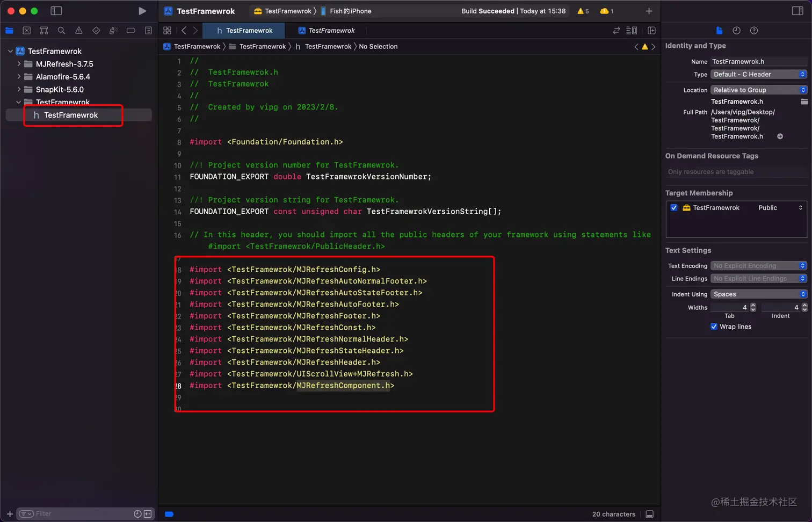Select the TestFramewrok header in the jump bar
This screenshot has width=812, height=522.
click(x=323, y=47)
